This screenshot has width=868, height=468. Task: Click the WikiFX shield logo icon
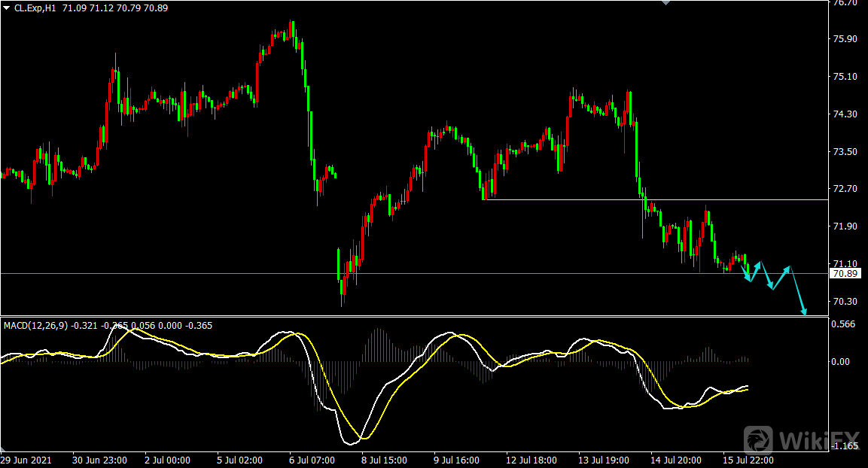pyautogui.click(x=758, y=439)
